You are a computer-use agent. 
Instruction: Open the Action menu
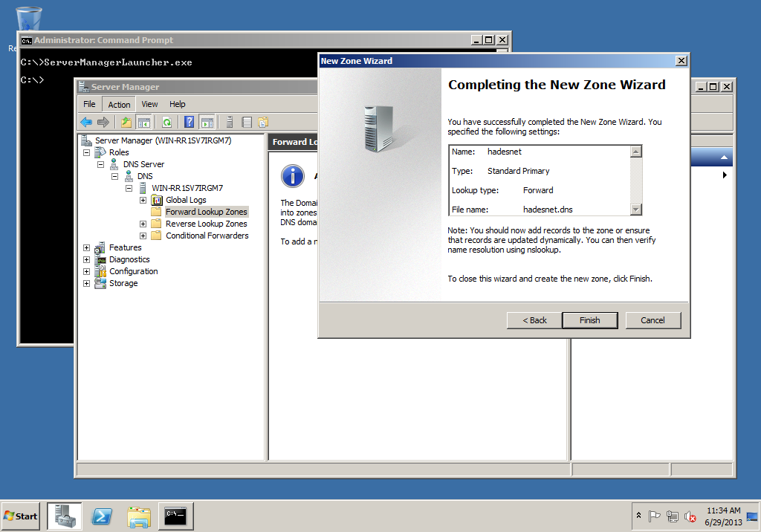click(x=119, y=105)
